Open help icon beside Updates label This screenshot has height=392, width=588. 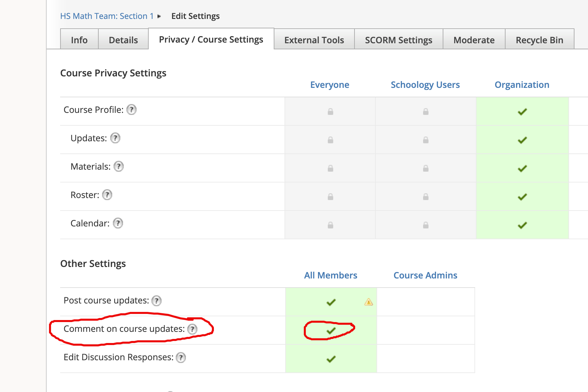115,138
